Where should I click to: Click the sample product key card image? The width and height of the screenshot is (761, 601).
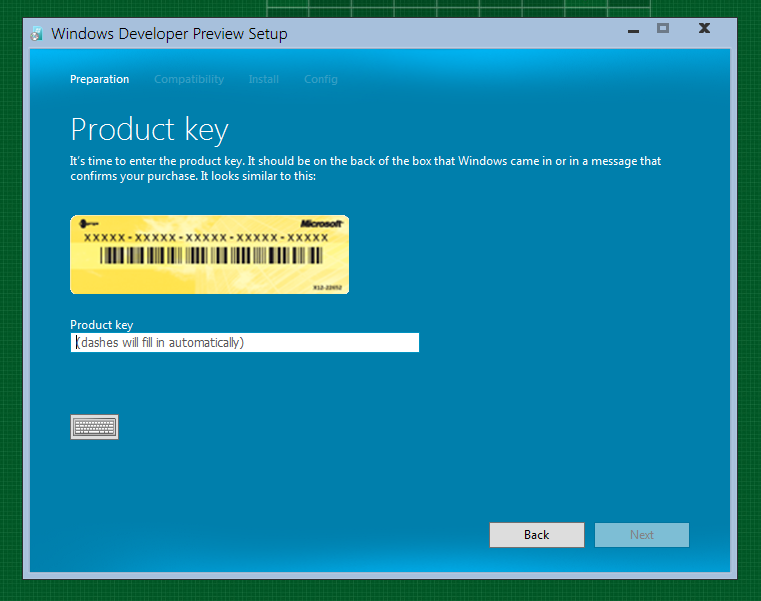click(x=210, y=254)
